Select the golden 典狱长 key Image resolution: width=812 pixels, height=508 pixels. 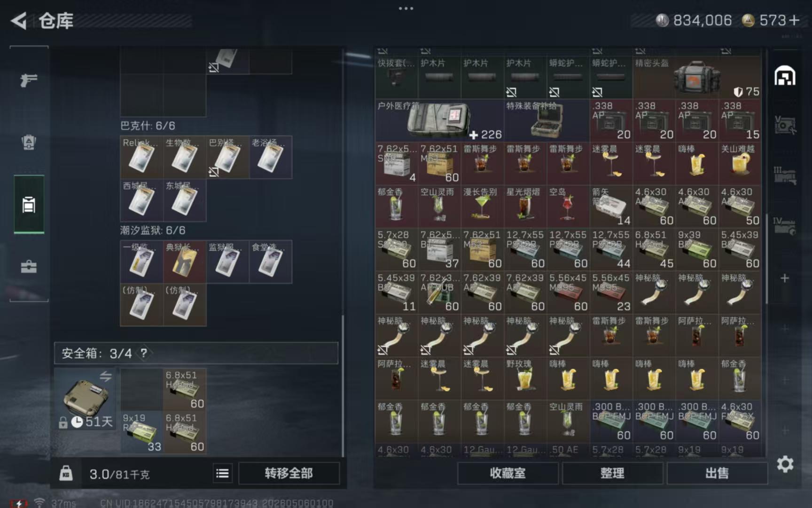click(x=184, y=262)
